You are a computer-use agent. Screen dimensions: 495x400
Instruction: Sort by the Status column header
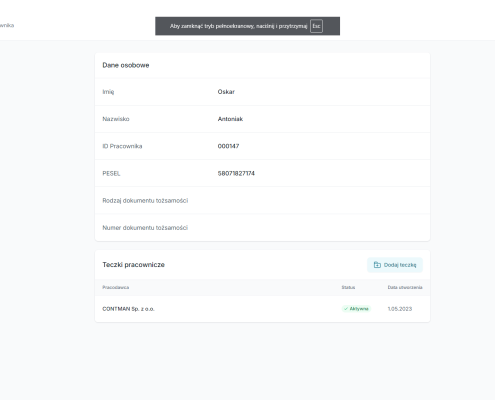point(348,287)
